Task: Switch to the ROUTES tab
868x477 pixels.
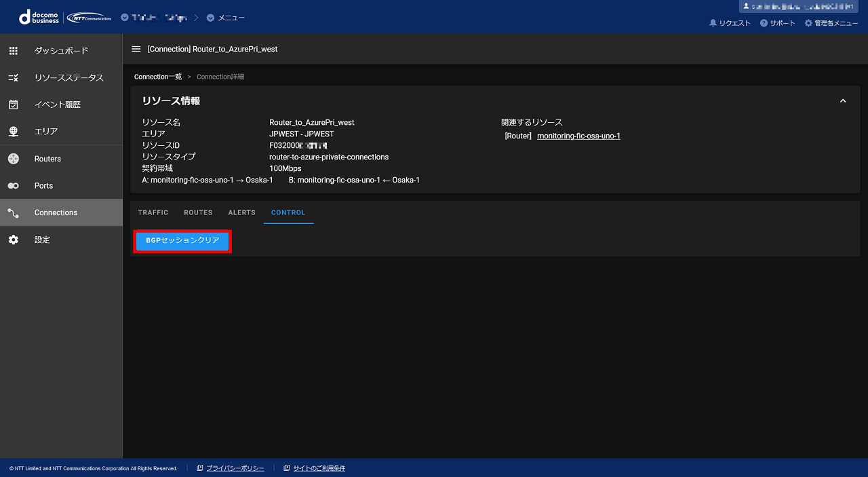Action: click(x=198, y=212)
